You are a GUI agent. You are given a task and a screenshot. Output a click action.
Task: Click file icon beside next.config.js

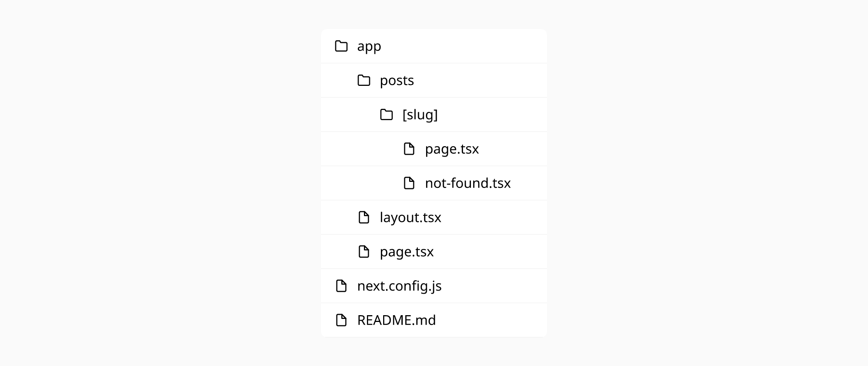coord(341,286)
